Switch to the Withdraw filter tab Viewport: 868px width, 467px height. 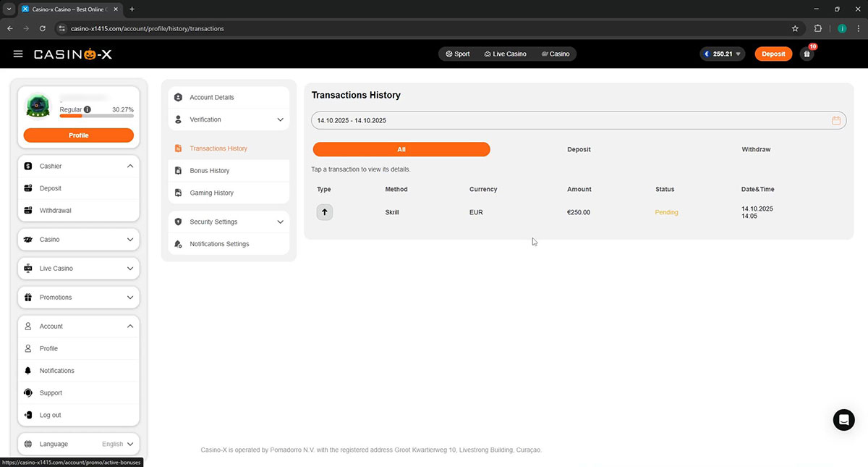[x=756, y=150]
